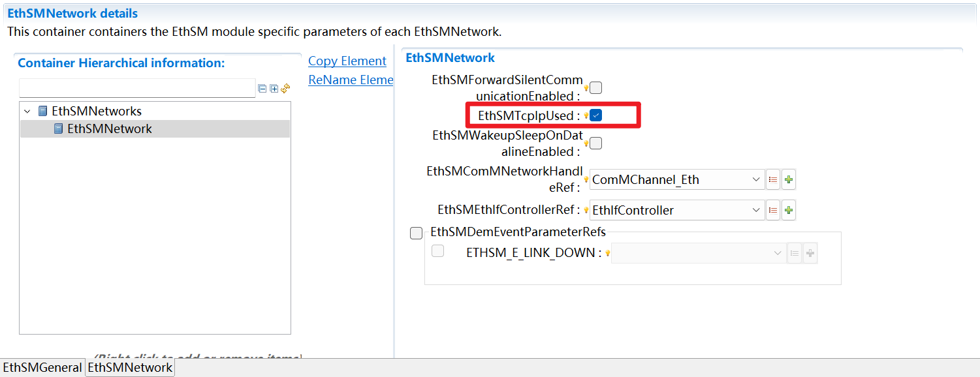This screenshot has height=377, width=980.
Task: Click the yellow refresh/sync icon above the tree
Action: tap(285, 88)
